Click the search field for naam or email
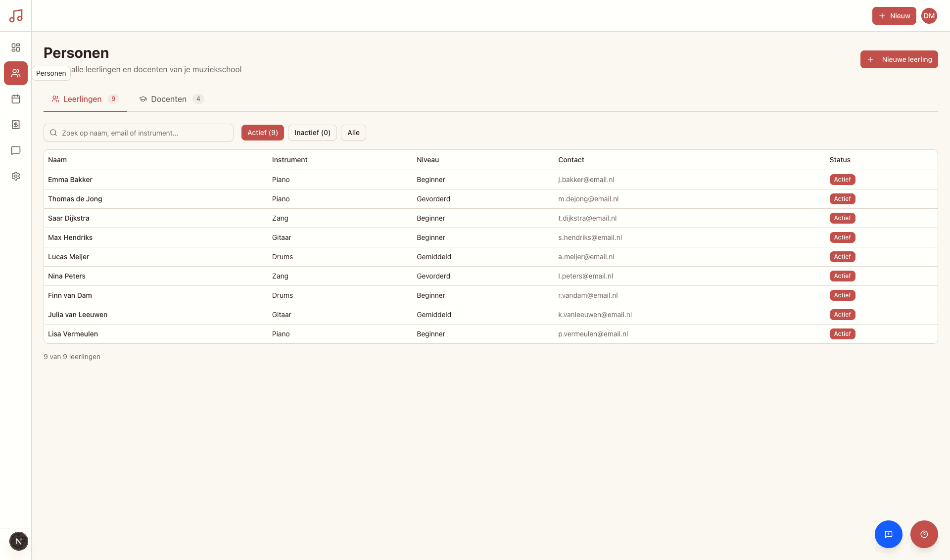Viewport: 950px width, 560px height. click(x=143, y=133)
